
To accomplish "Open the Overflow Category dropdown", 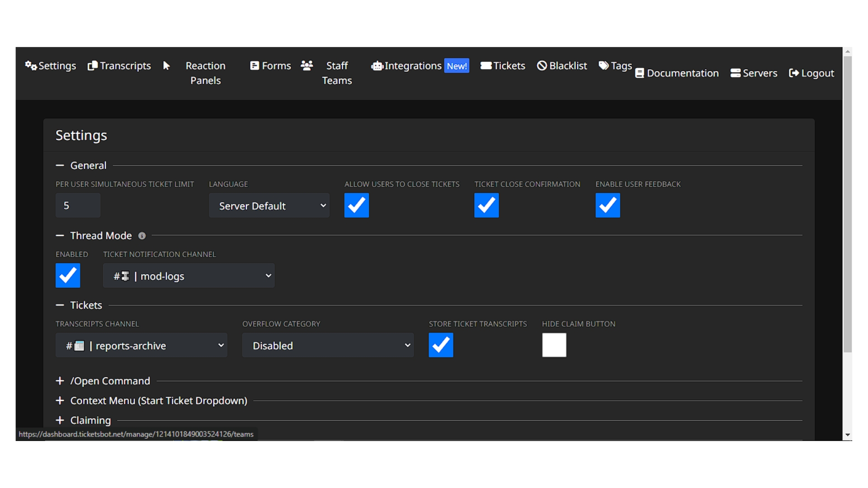I will pyautogui.click(x=328, y=346).
